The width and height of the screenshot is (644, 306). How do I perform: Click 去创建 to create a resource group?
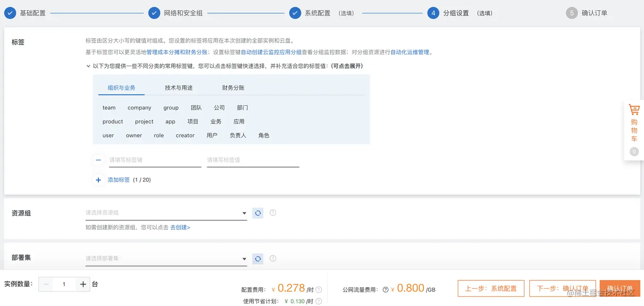click(x=181, y=227)
